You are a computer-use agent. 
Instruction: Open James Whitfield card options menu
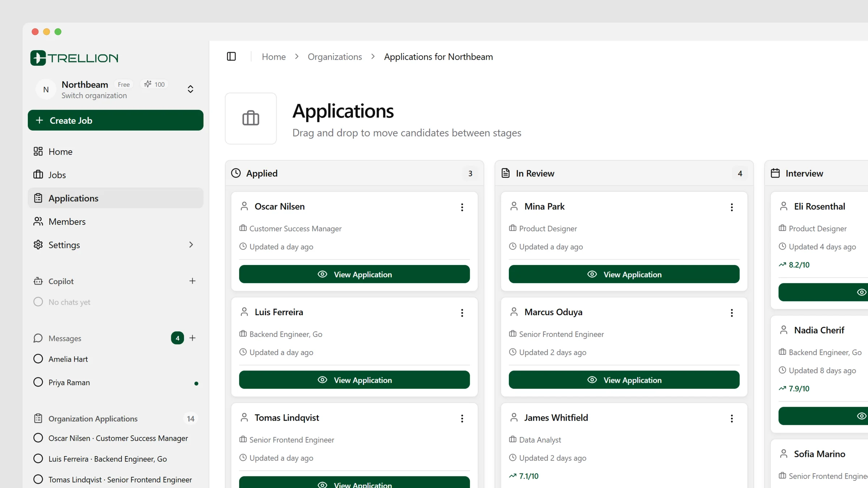(x=732, y=418)
